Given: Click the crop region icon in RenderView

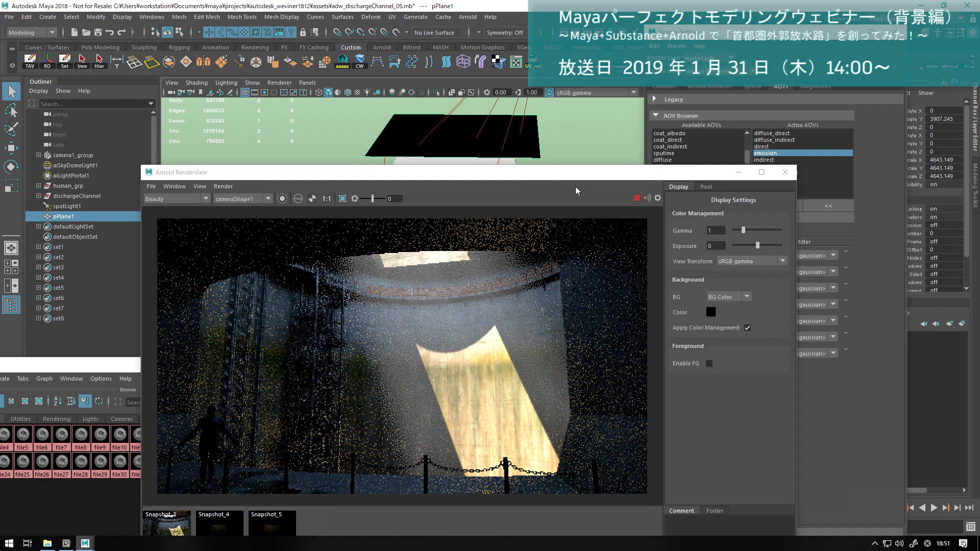Looking at the screenshot, I should click(x=342, y=198).
